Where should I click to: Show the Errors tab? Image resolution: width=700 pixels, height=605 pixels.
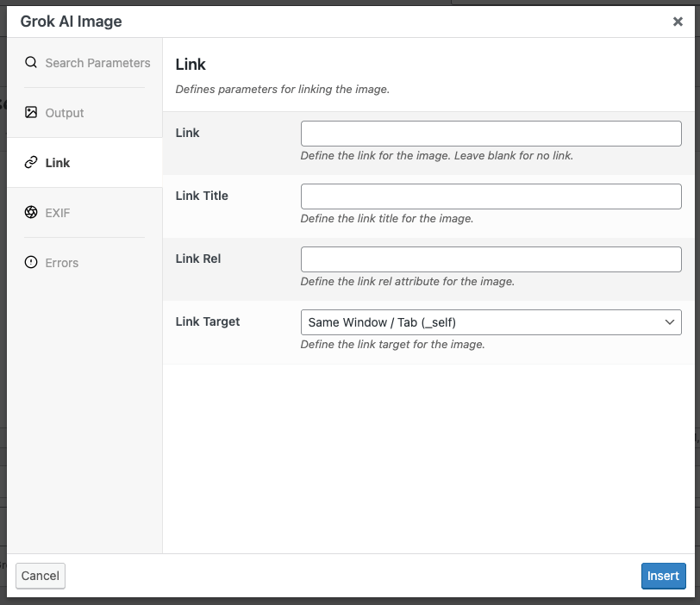tap(62, 263)
